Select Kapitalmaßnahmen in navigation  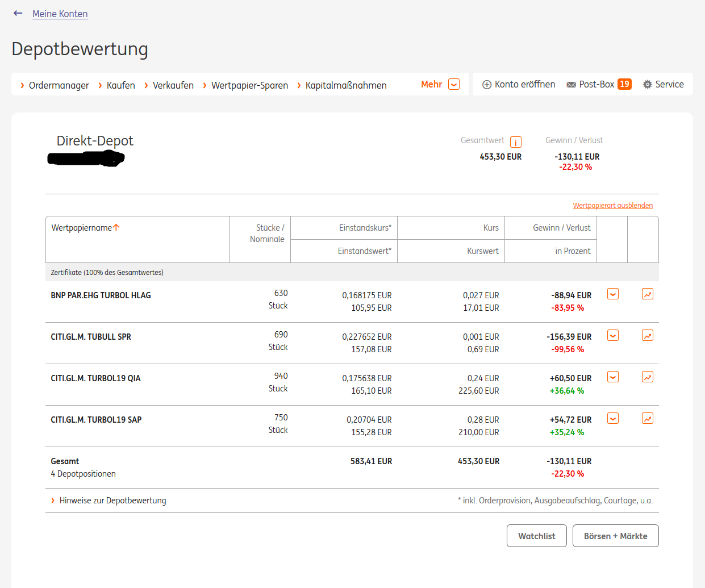point(345,85)
